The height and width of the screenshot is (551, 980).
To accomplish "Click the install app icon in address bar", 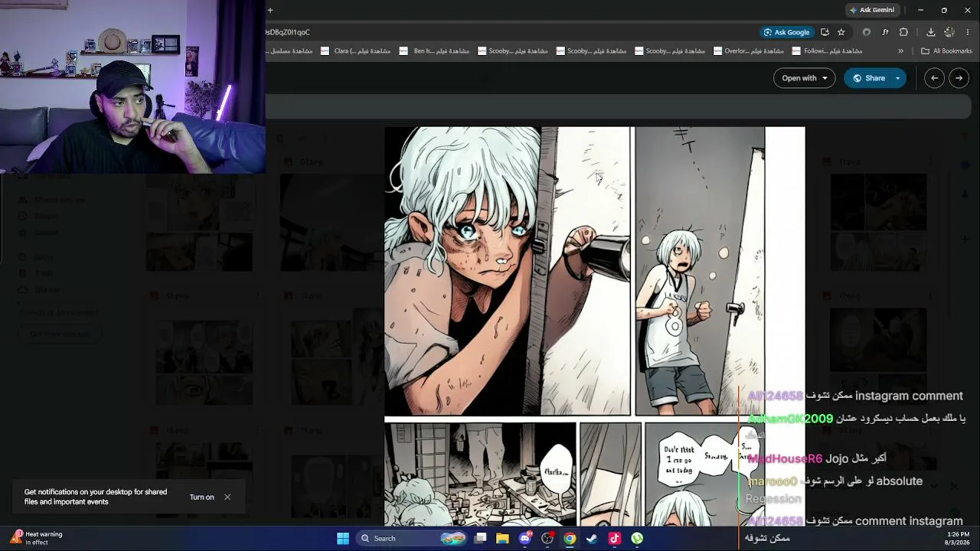I will pyautogui.click(x=825, y=32).
